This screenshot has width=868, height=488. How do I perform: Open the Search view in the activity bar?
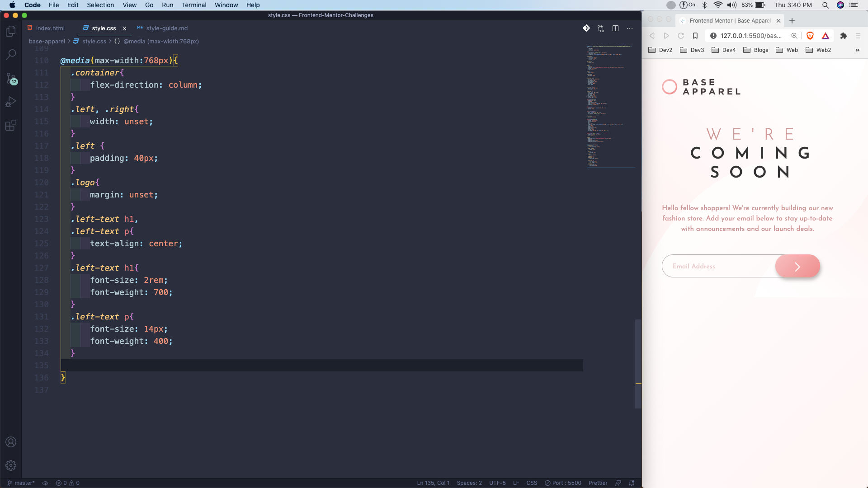11,55
